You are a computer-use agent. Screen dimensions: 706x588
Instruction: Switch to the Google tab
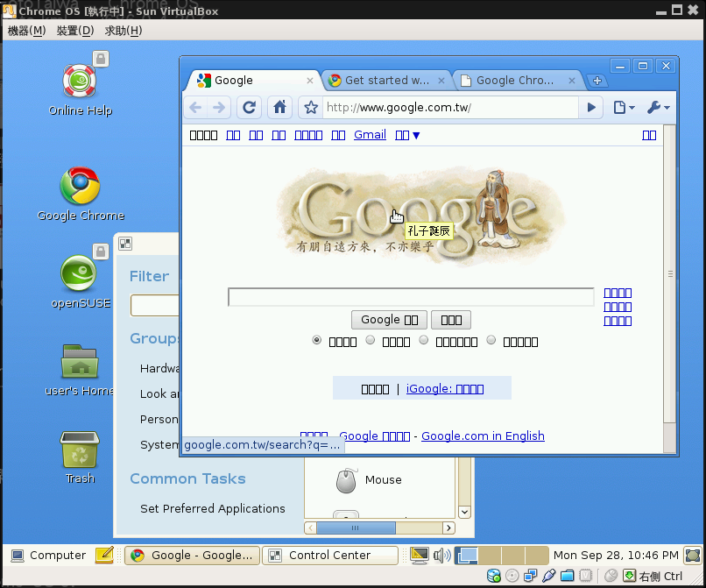pos(252,81)
